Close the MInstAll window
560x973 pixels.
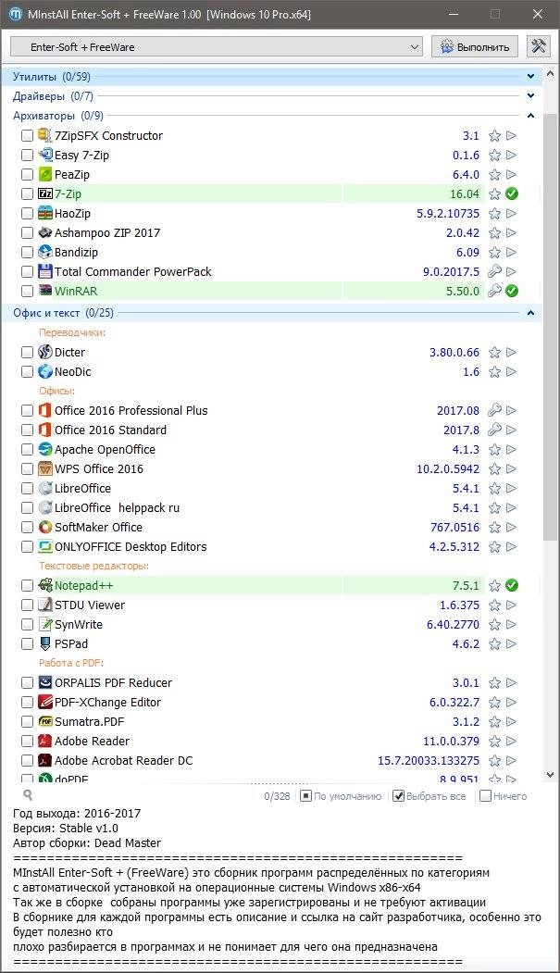click(x=538, y=14)
